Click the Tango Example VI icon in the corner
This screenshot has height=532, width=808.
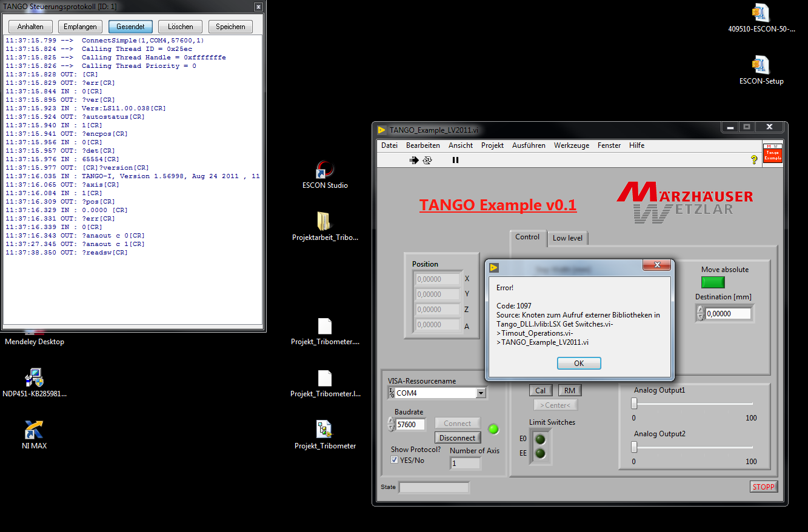pos(772,153)
